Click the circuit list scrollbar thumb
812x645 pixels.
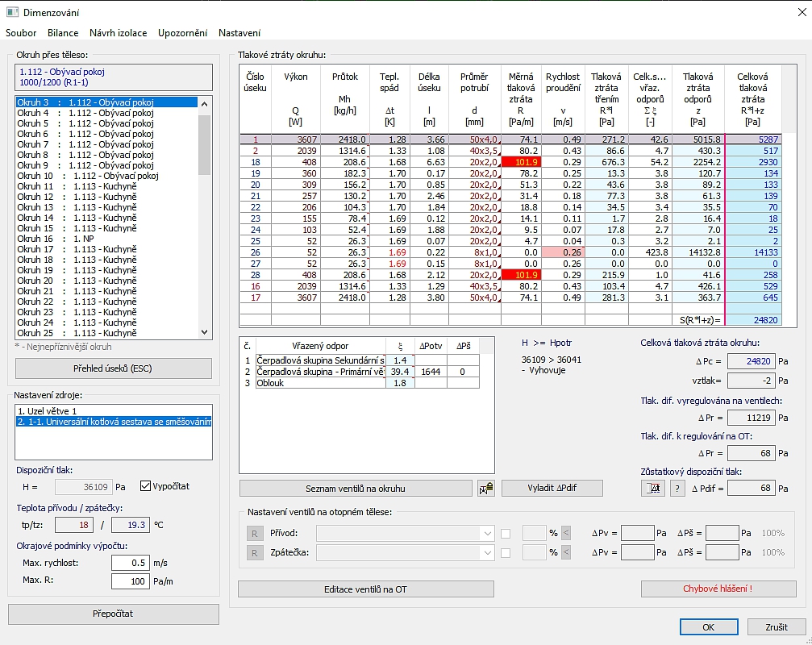(204, 145)
